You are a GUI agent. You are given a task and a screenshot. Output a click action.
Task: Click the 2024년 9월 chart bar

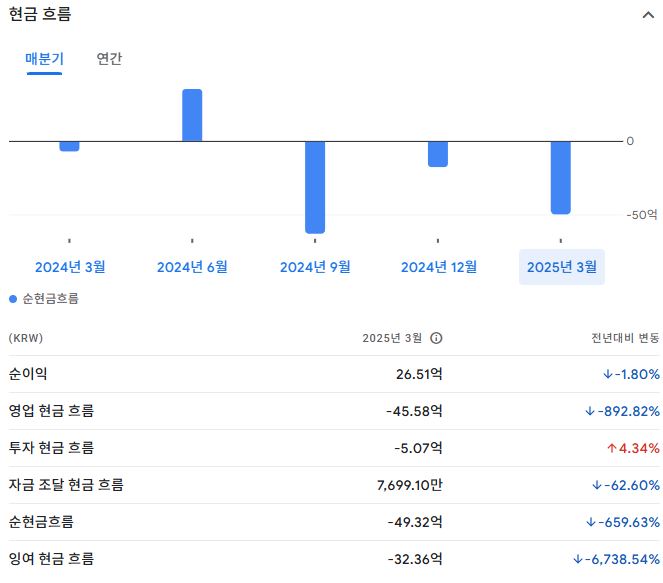tap(315, 187)
